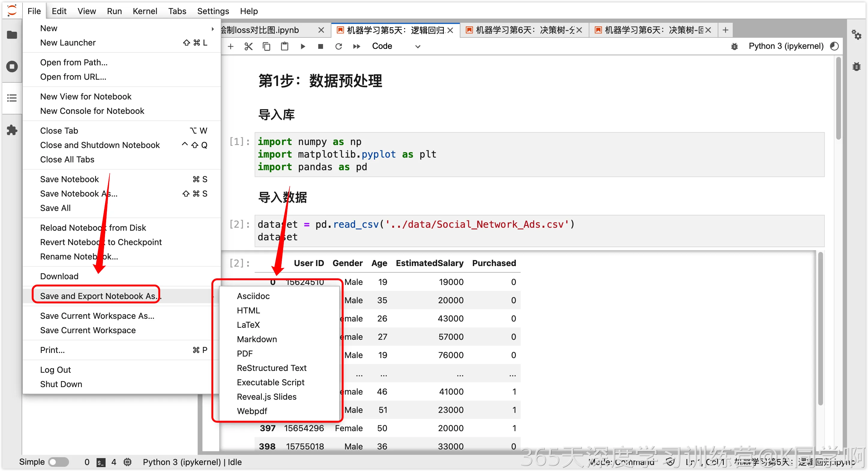The width and height of the screenshot is (868, 471).
Task: Click the pd.read_csv code cell
Action: tap(539, 231)
